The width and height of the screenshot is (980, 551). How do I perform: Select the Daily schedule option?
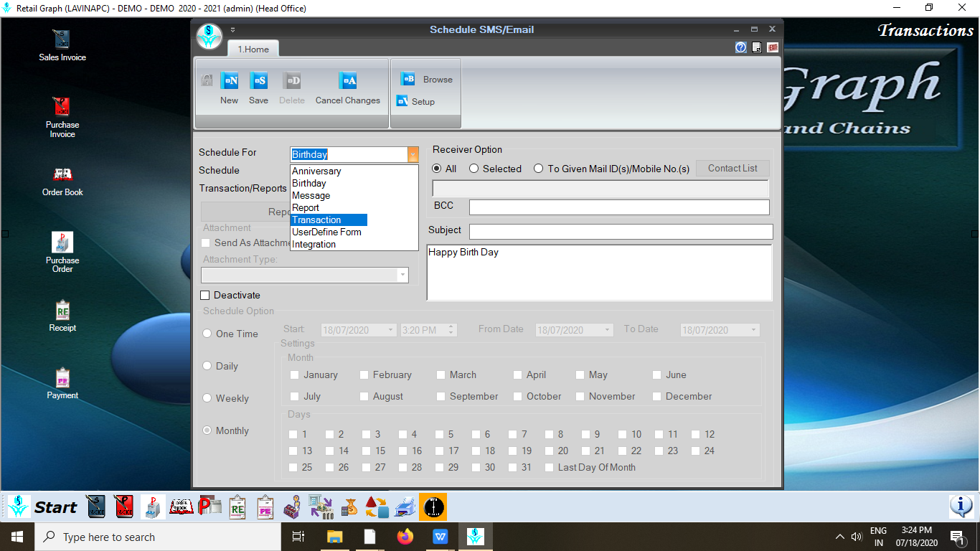tap(207, 366)
